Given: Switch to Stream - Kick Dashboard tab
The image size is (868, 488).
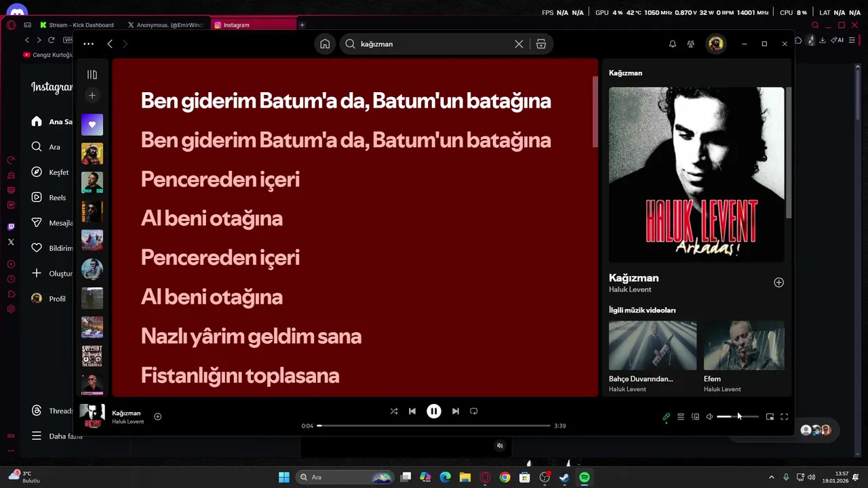Looking at the screenshot, I should tap(77, 25).
